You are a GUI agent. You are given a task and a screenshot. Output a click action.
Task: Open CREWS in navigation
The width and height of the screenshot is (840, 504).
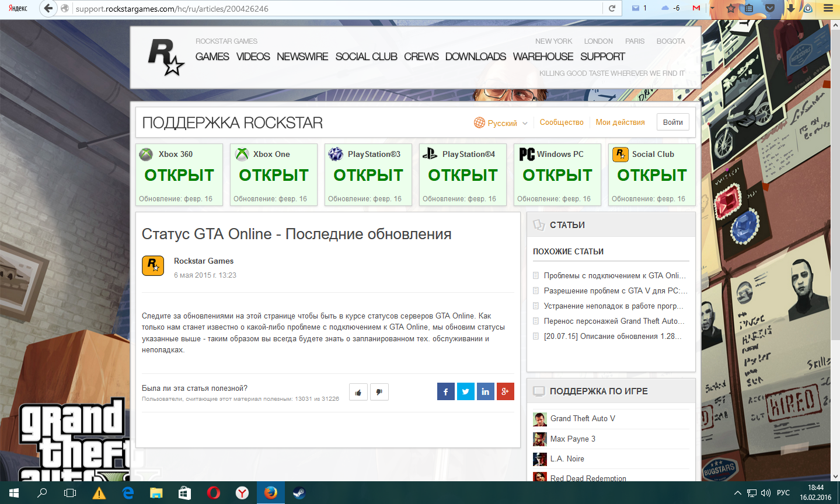[x=421, y=57]
